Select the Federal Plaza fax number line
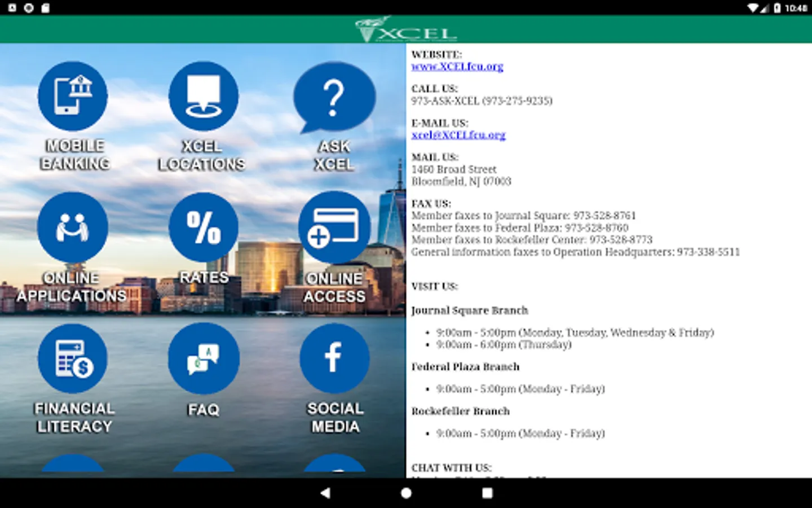 coord(520,228)
